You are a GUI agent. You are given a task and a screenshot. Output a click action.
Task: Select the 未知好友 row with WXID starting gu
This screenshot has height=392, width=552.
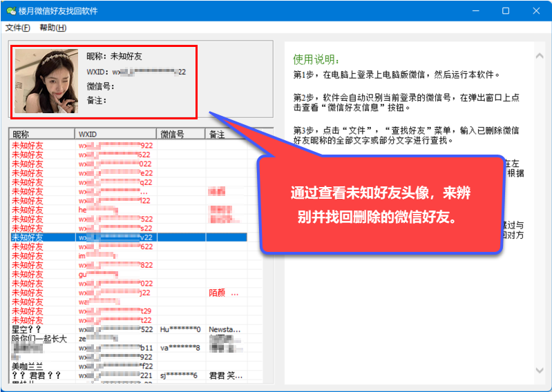tap(129, 274)
